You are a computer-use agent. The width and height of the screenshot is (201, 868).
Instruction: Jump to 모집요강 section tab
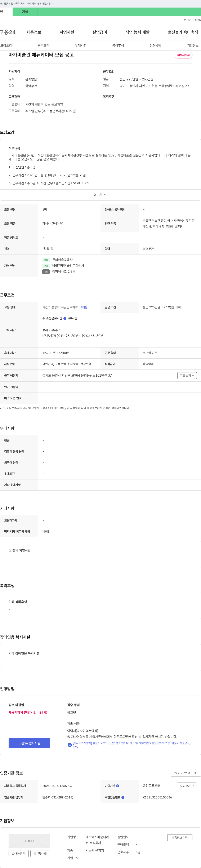click(6, 45)
